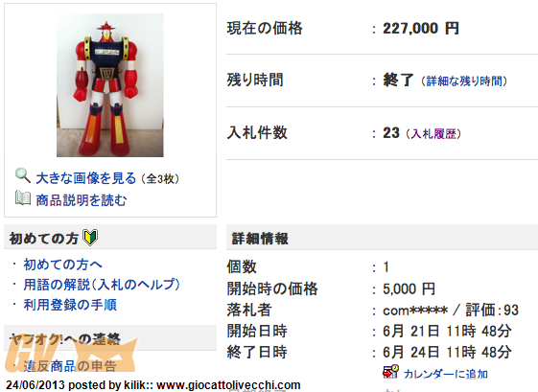Screen dimensions: 538x392
Task: Click the magnifying glass icon
Action: 23,175
